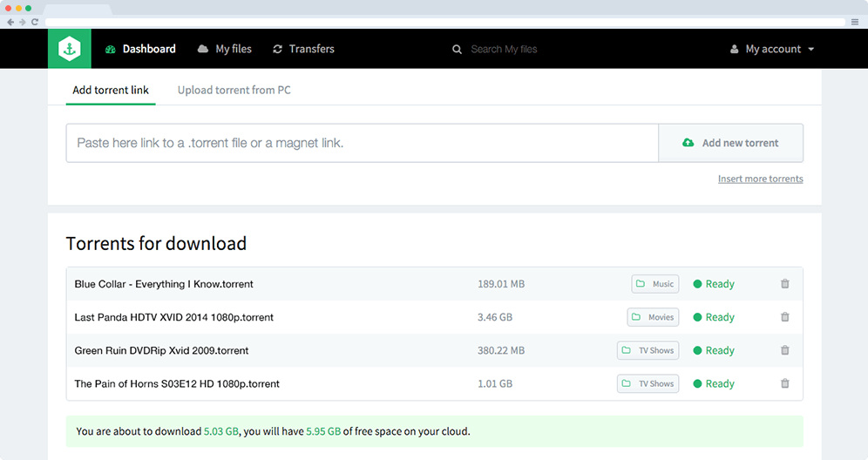The image size is (868, 460).
Task: Click the browser reload icon
Action: point(35,22)
